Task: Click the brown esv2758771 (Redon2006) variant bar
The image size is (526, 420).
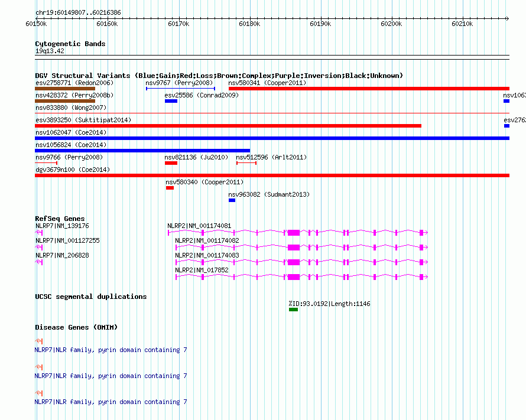Action: (65, 89)
